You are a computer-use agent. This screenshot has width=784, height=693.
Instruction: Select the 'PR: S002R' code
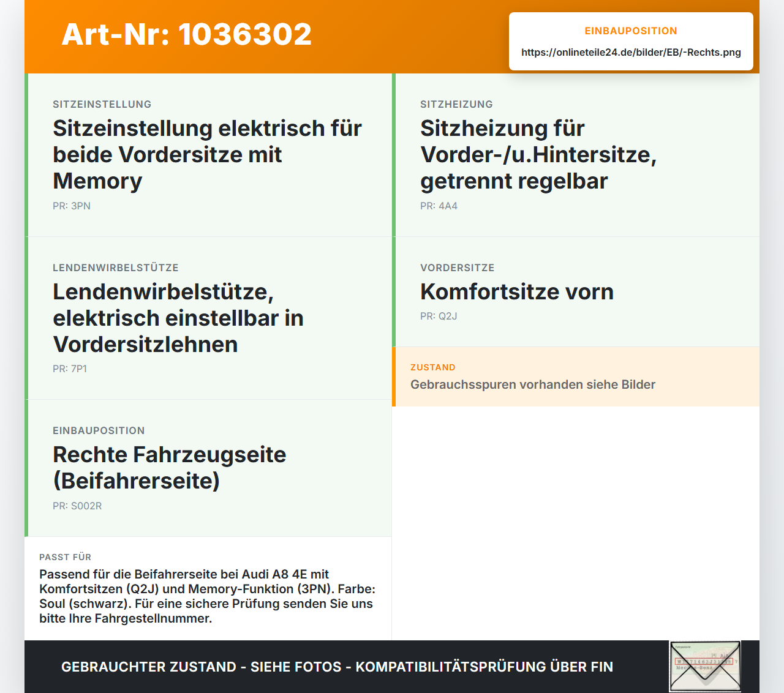pos(77,506)
